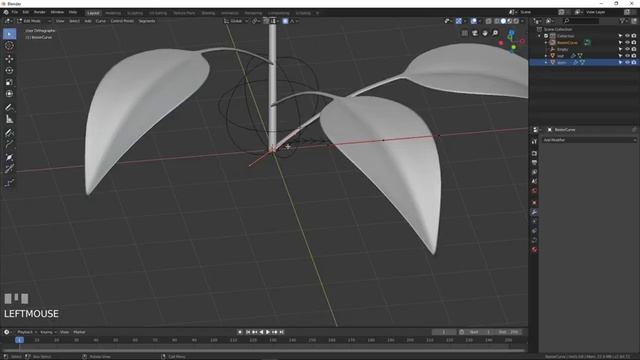The image size is (640, 360).
Task: Open the Render properties tab
Action: (x=534, y=153)
